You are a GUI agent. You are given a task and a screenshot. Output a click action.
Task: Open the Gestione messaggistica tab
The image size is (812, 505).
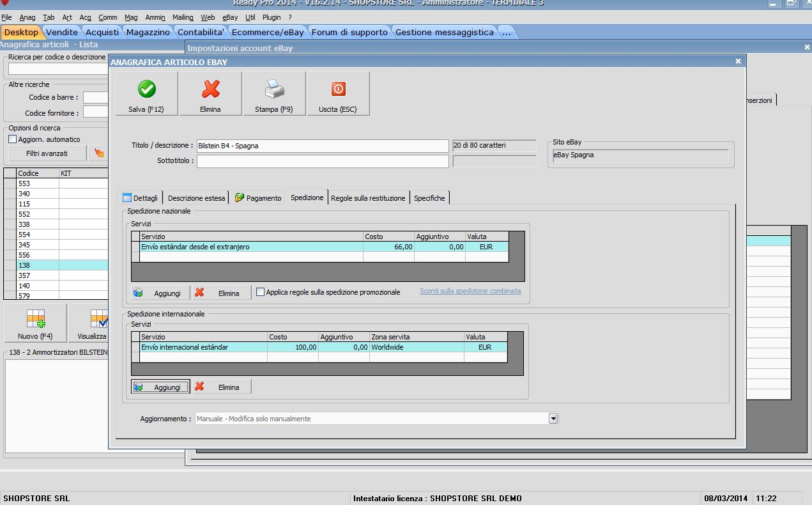pyautogui.click(x=445, y=32)
